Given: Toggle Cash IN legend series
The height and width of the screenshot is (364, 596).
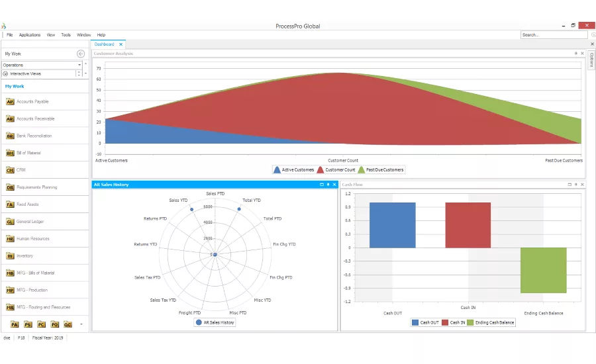Looking at the screenshot, I should coord(454,322).
